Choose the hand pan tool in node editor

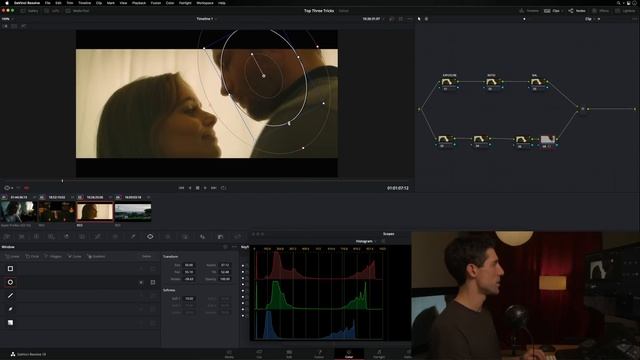427,19
